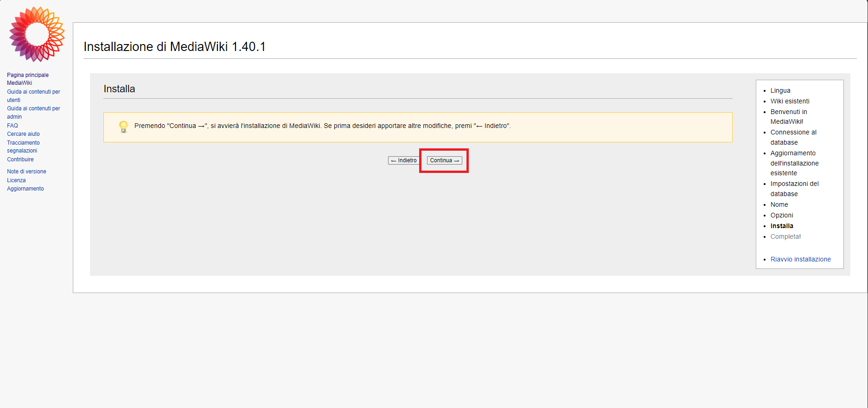Viewport: 868px width, 408px height.
Task: Open Guida ai contenuti per utenti
Action: tap(33, 96)
